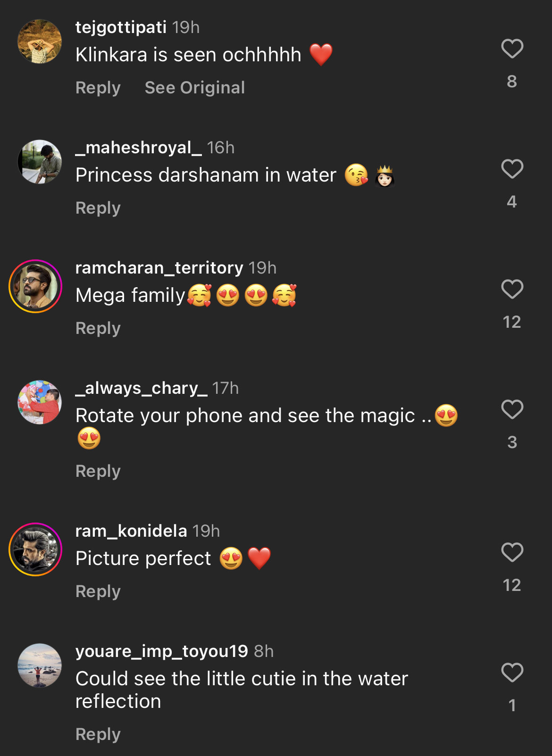Open _always_chary_'s profile avatar
This screenshot has width=552, height=756.
pos(40,402)
